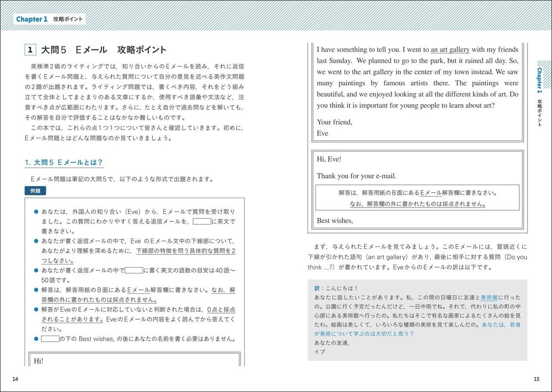Click 'イブ' at the end of translation

(x=320, y=352)
